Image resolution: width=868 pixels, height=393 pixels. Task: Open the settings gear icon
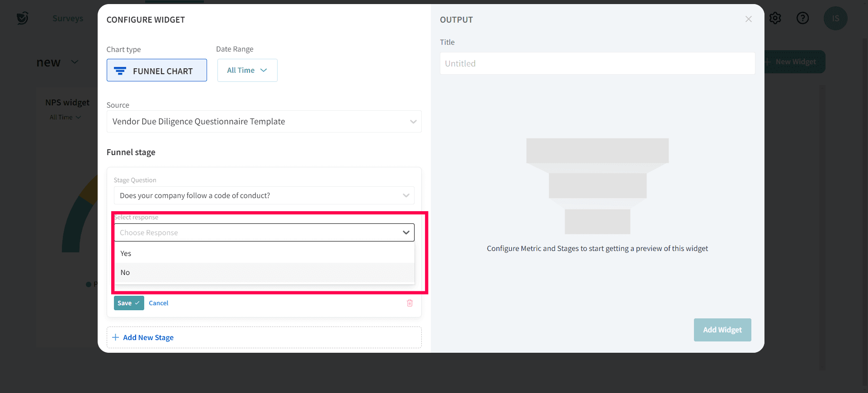pos(775,18)
